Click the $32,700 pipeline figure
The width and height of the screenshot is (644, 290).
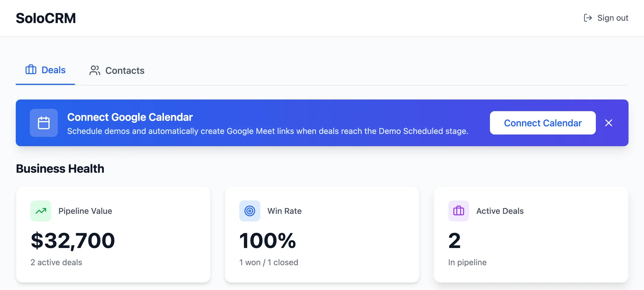73,240
